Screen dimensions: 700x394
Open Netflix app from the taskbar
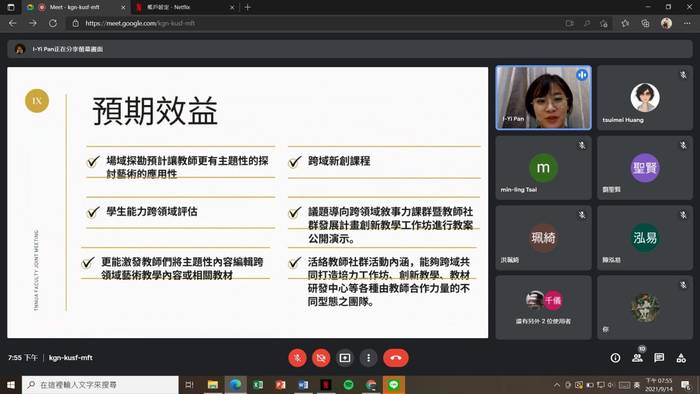326,385
